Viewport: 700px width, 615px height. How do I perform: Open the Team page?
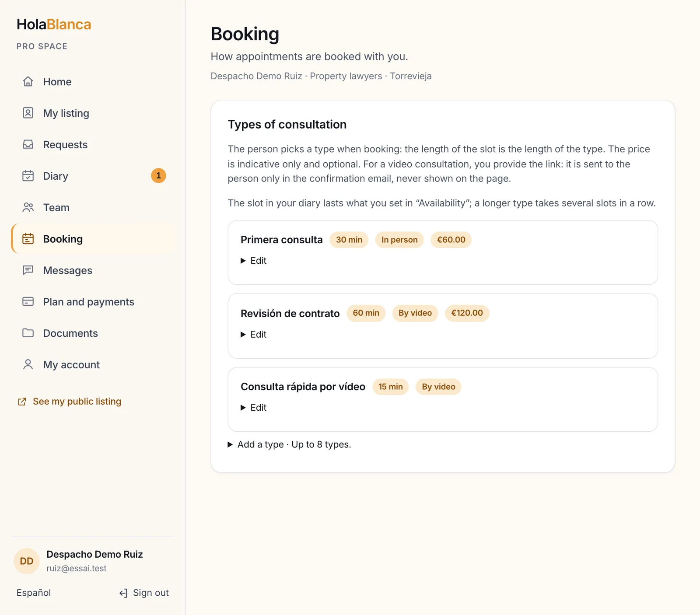point(93,208)
